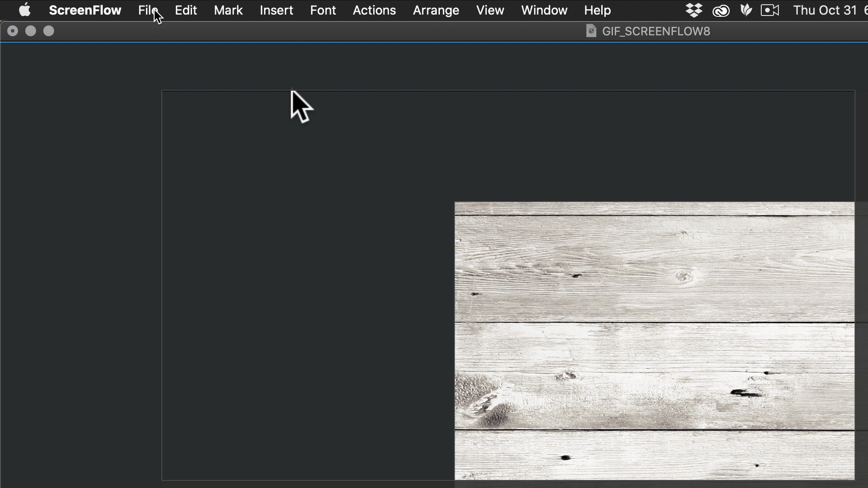Image resolution: width=868 pixels, height=488 pixels.
Task: Open the Insert menu
Action: [276, 10]
